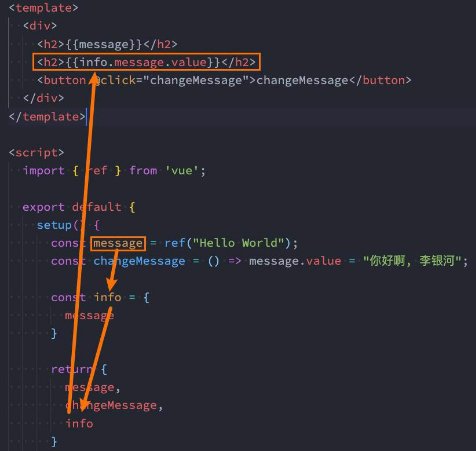
Task: Click the opening script tag
Action: [36, 152]
